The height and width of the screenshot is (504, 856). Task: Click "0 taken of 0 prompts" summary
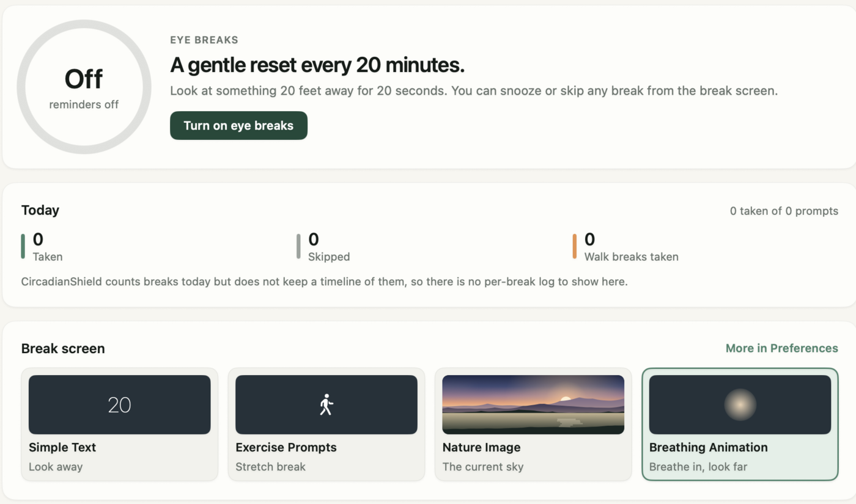(x=784, y=211)
